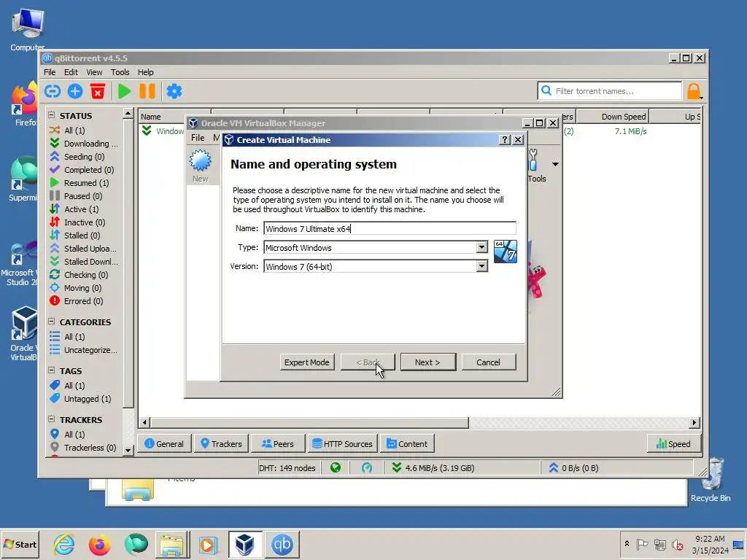
Task: Open the Recycle Bin desktop icon
Action: click(x=711, y=480)
